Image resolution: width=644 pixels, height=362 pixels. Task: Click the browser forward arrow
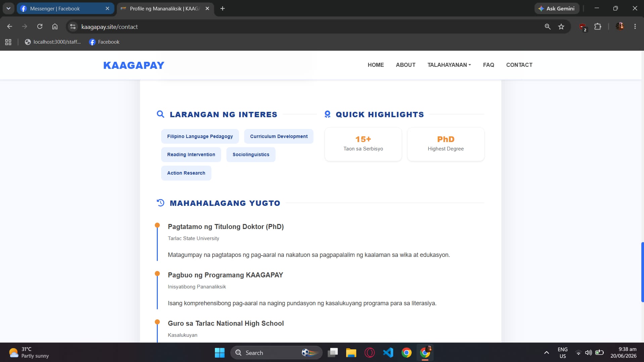point(25,27)
